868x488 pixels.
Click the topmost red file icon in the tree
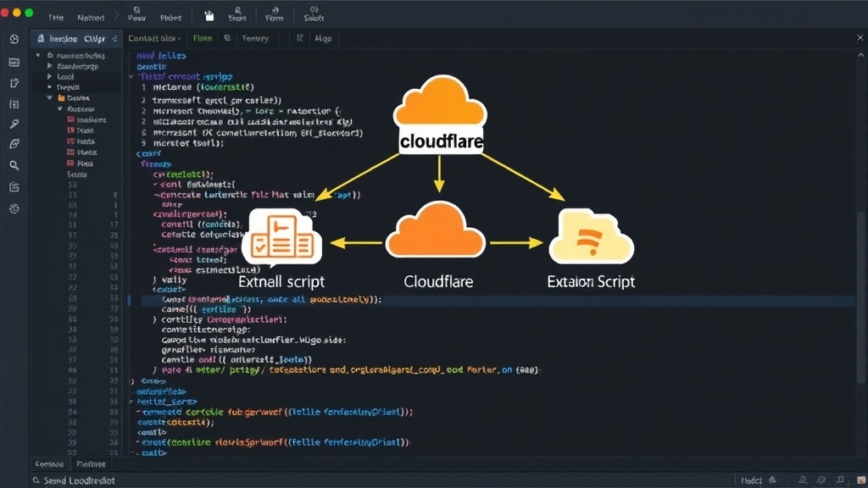(71, 119)
